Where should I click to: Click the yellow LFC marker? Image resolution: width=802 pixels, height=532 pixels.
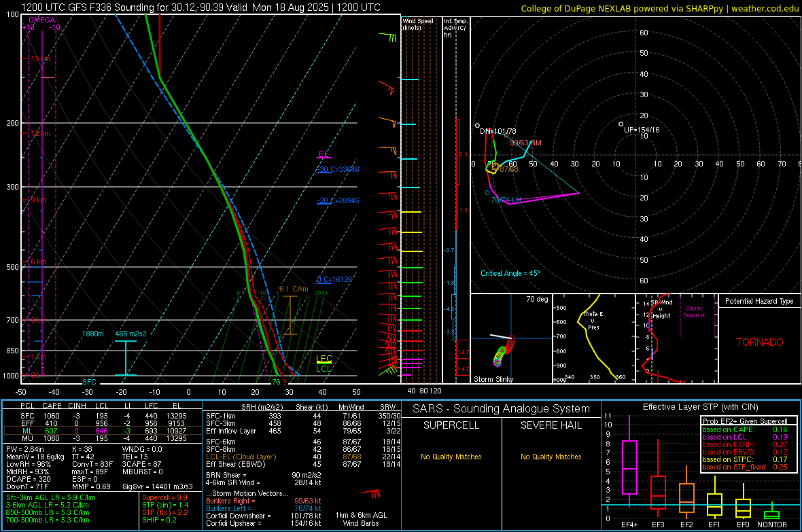324,359
